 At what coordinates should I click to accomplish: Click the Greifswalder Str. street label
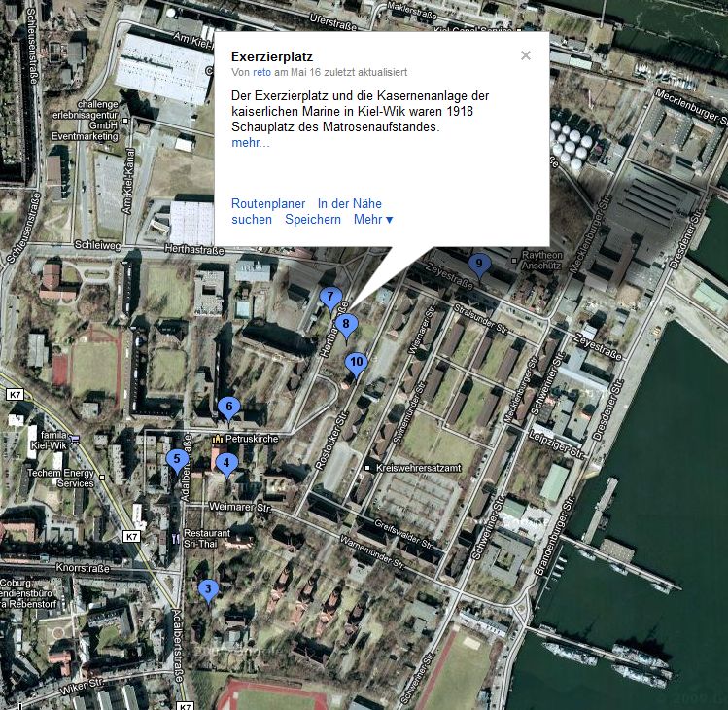[403, 534]
